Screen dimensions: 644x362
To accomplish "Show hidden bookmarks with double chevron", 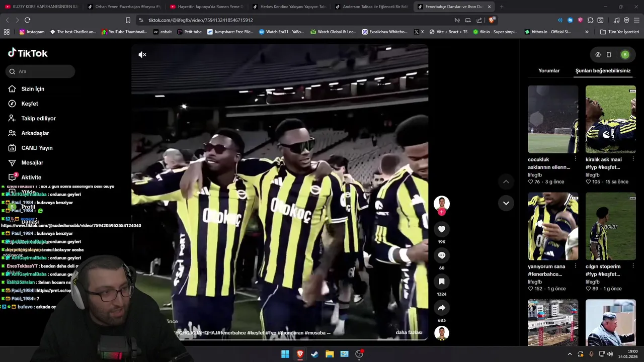I will [587, 32].
